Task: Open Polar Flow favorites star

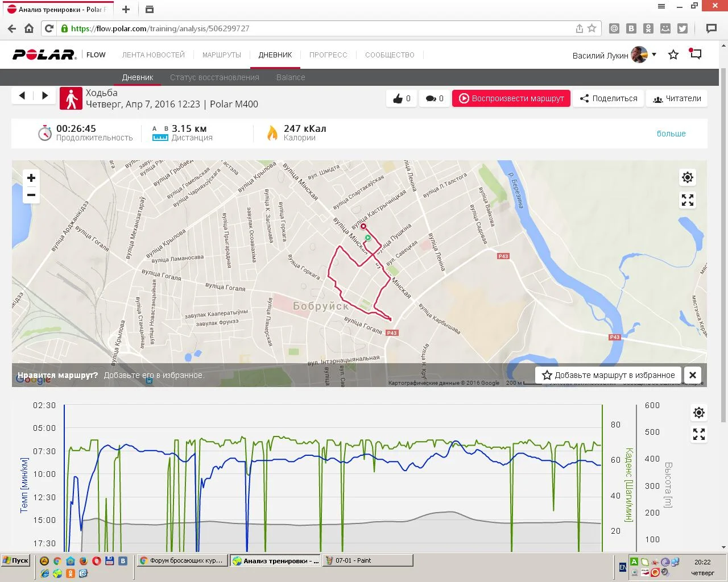Action: tap(673, 55)
